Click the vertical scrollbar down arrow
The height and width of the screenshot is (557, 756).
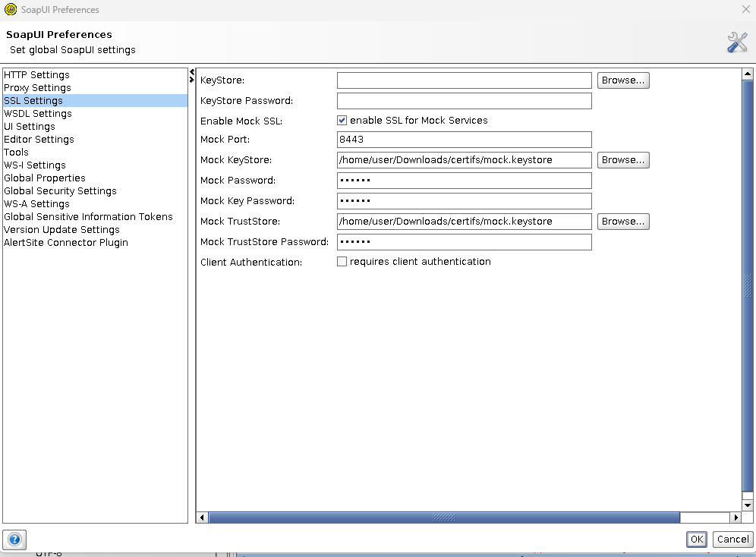click(x=748, y=505)
